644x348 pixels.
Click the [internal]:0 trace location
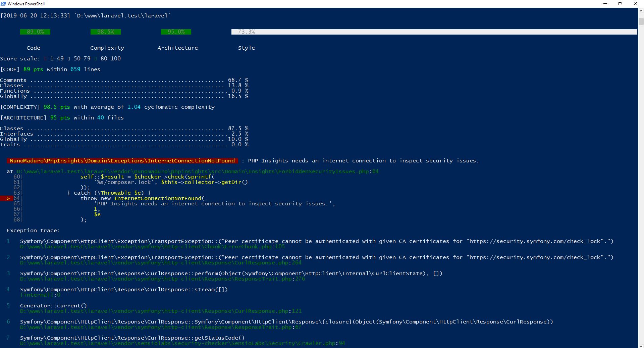(40, 295)
